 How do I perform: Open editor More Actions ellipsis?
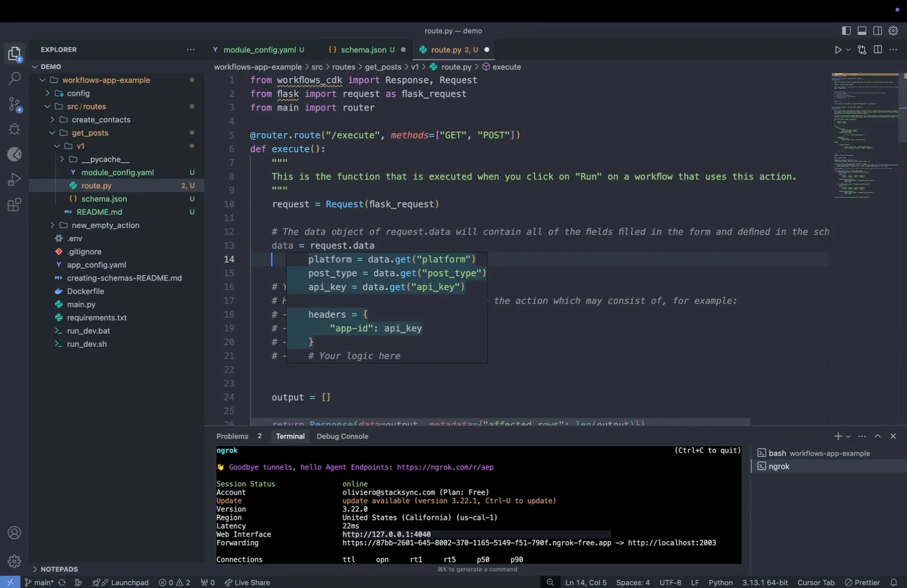pos(893,50)
